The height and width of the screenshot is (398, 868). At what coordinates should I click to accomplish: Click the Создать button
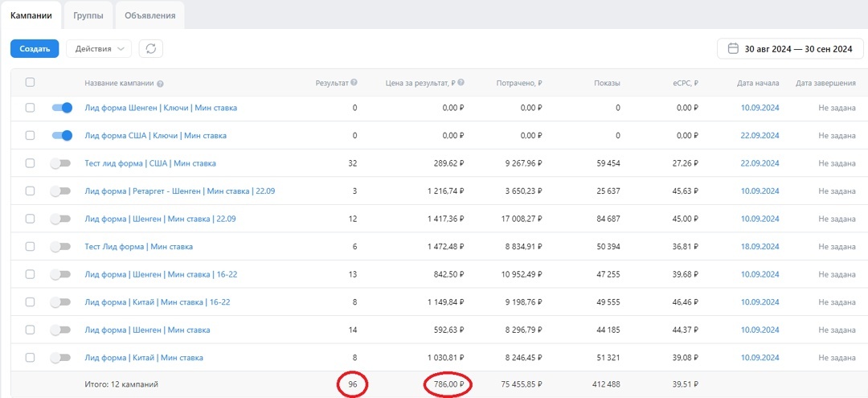[x=35, y=49]
